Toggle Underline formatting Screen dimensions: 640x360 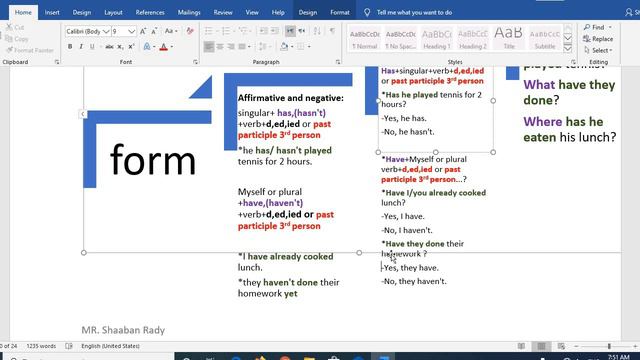[92, 47]
